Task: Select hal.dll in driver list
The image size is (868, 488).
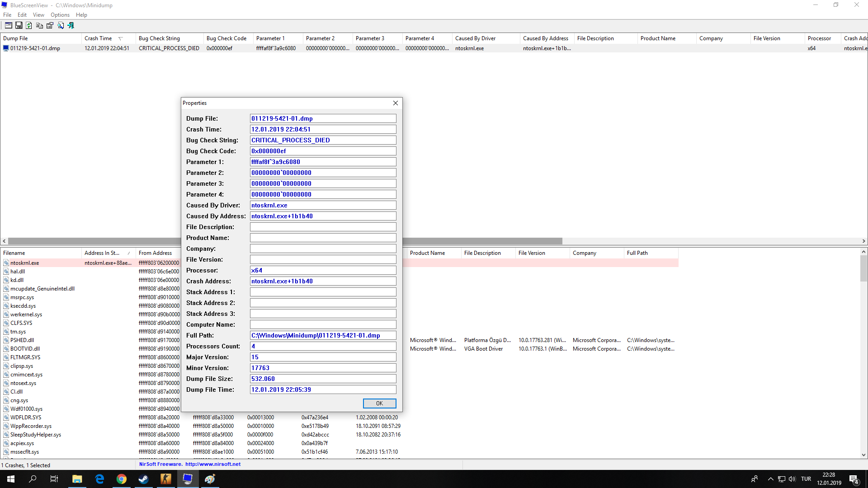Action: coord(18,272)
